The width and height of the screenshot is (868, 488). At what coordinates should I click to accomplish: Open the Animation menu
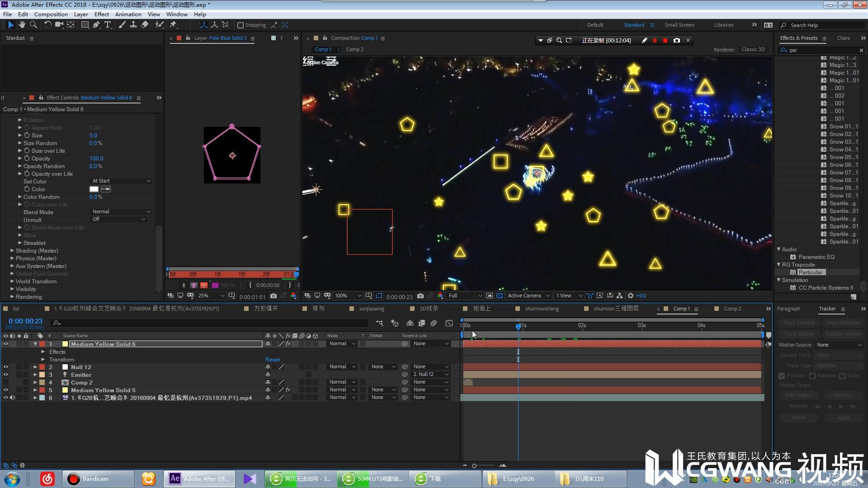coord(128,14)
